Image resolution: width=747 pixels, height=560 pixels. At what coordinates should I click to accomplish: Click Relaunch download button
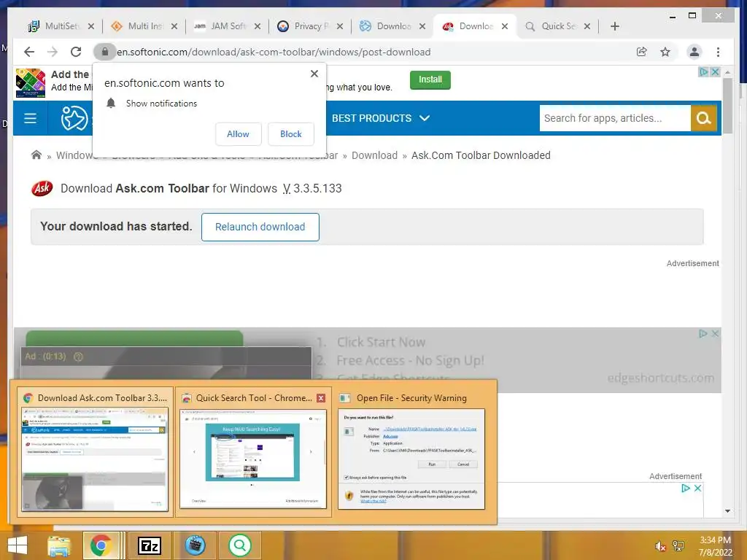(x=260, y=227)
